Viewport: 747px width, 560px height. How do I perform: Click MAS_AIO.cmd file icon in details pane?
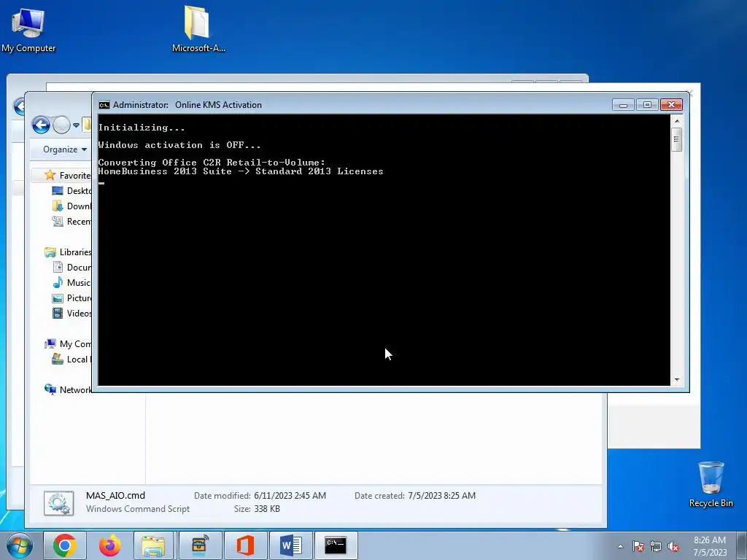(58, 503)
